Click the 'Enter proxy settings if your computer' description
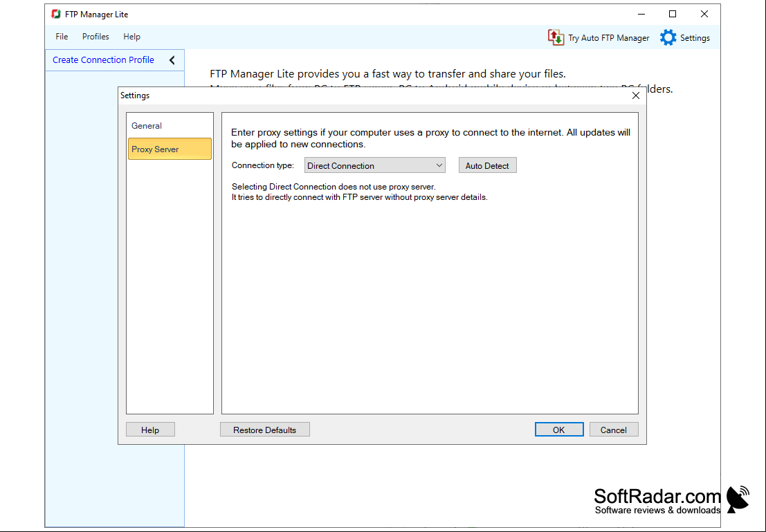This screenshot has width=766, height=532. pyautogui.click(x=431, y=138)
